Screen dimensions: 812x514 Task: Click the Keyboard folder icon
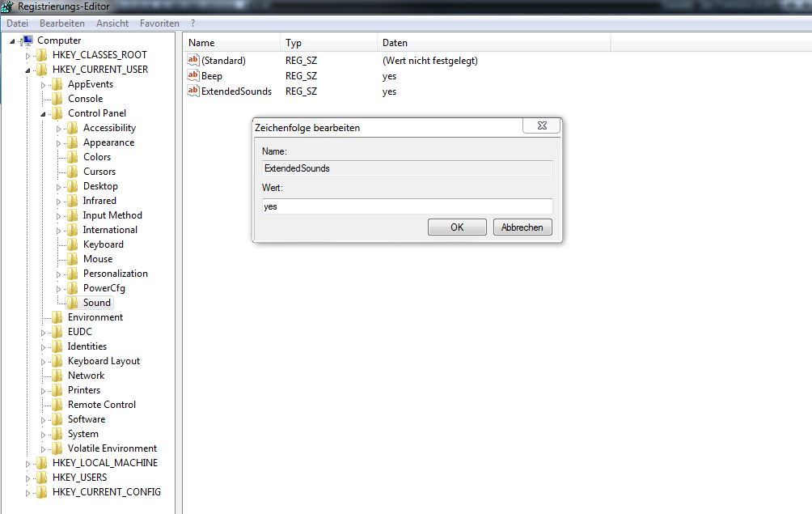pyautogui.click(x=73, y=244)
